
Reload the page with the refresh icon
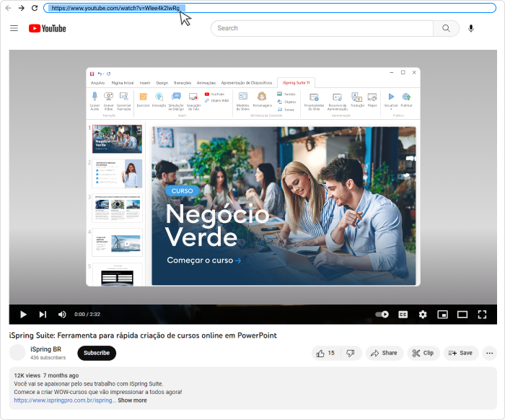[x=35, y=8]
